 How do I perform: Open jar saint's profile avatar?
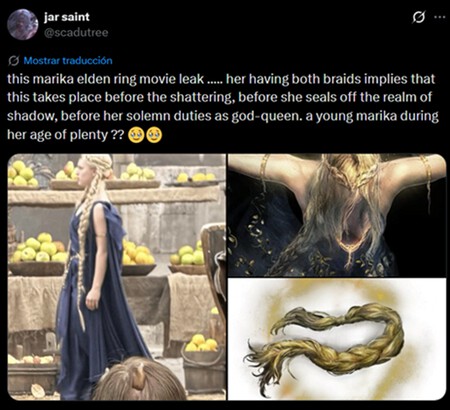(23, 24)
